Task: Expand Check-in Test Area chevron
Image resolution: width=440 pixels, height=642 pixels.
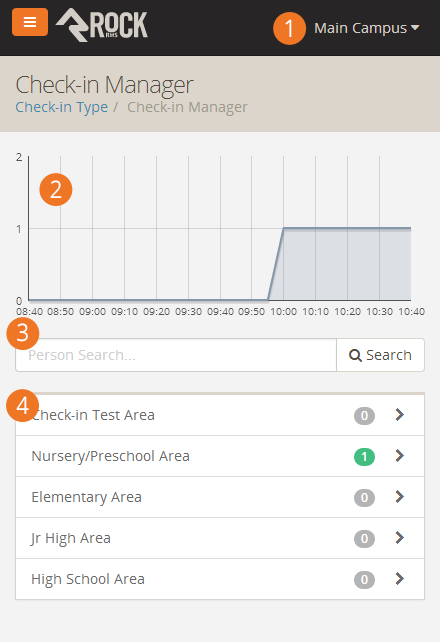Action: [400, 415]
